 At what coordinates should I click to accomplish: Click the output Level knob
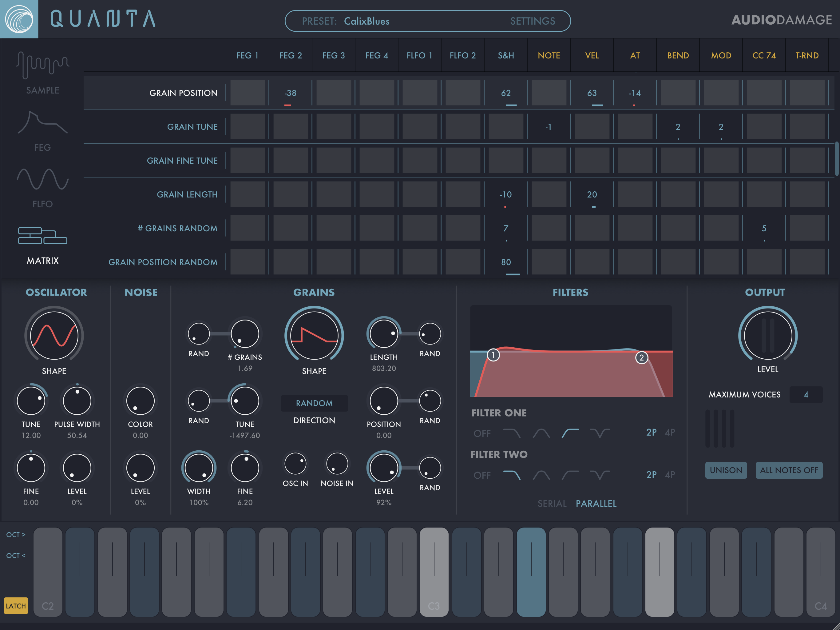pyautogui.click(x=768, y=336)
